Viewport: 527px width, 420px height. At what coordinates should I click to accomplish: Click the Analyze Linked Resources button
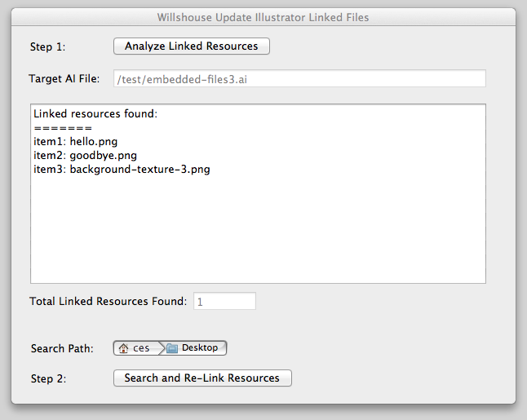click(x=192, y=46)
